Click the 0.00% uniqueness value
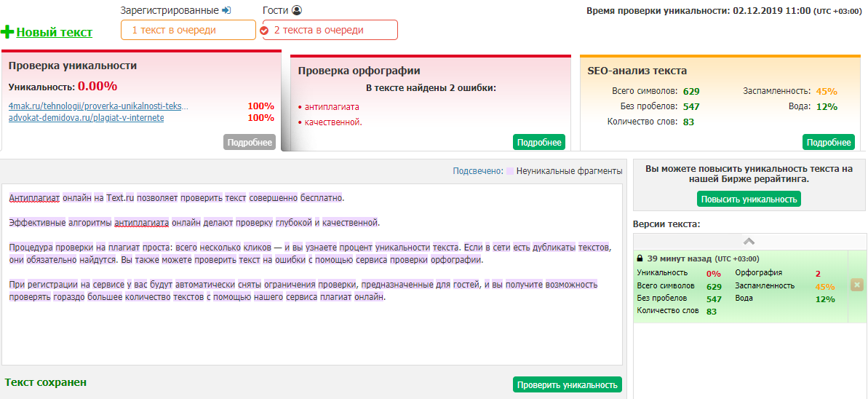Image resolution: width=868 pixels, height=399 pixels. [97, 86]
